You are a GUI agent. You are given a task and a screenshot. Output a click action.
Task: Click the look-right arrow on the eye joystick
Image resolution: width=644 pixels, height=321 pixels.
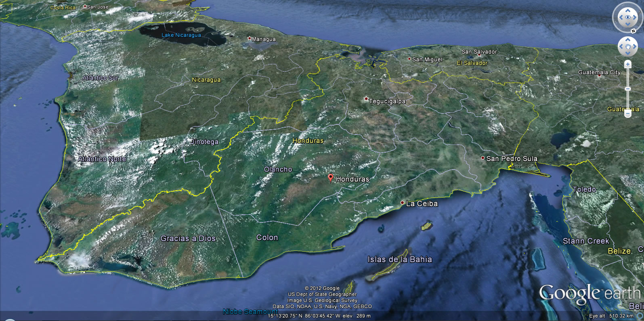(635, 17)
